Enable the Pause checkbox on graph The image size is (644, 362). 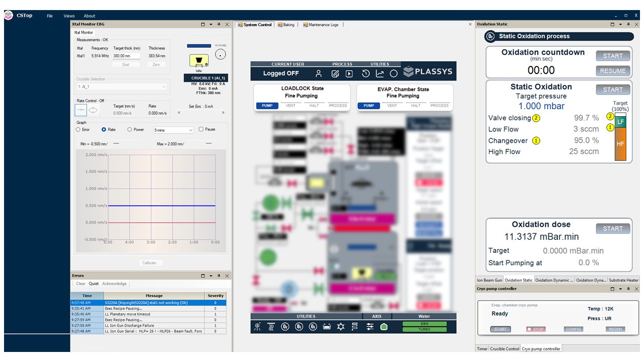201,129
